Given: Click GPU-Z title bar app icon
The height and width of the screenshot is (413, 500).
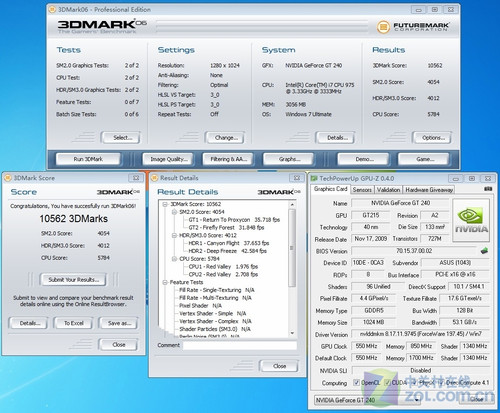Looking at the screenshot, I should click(x=314, y=178).
